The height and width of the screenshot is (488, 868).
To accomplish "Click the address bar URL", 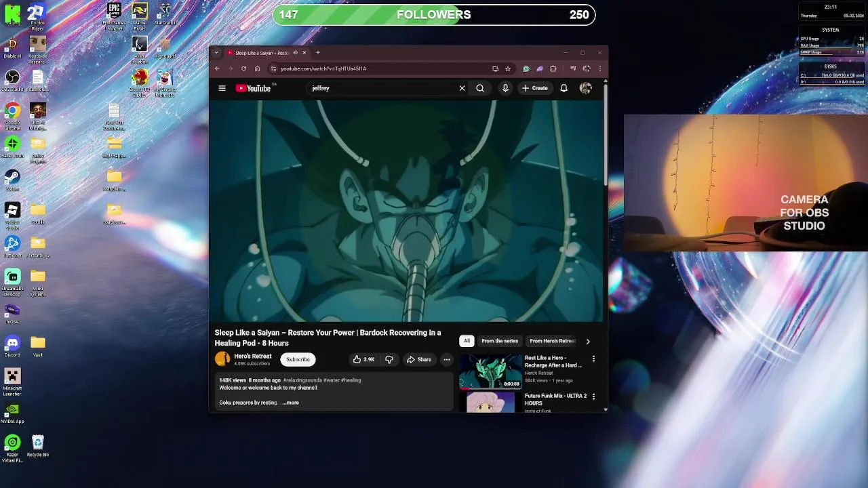I will tap(323, 68).
